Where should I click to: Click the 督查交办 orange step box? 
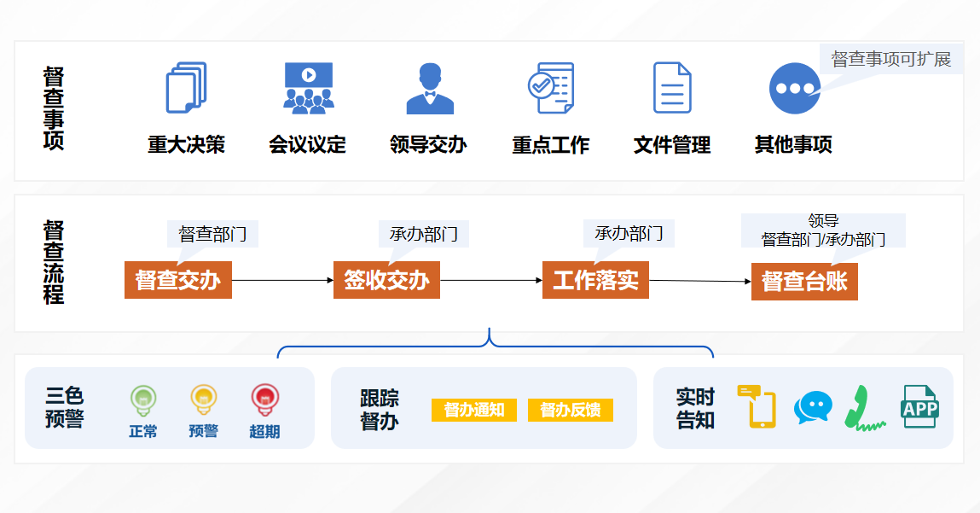[177, 280]
